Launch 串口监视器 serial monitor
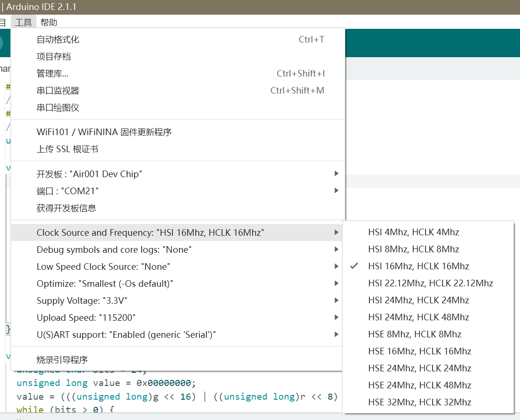 tap(178, 91)
